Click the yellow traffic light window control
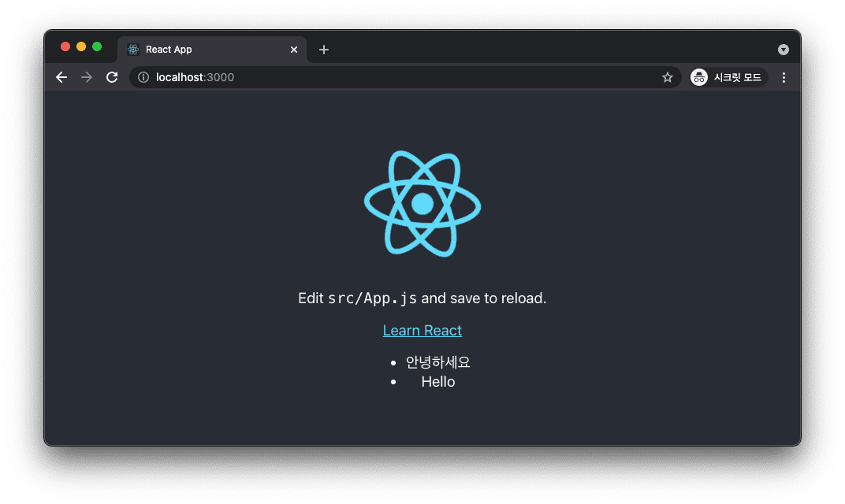 (x=81, y=46)
